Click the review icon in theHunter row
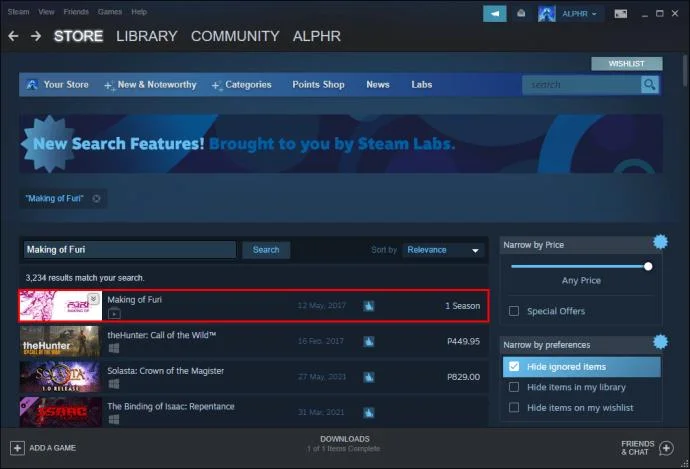690x469 pixels. coord(369,341)
